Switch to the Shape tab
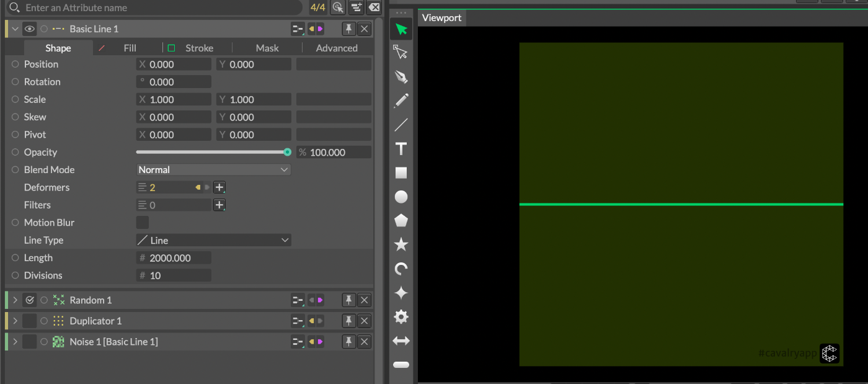 pos(58,48)
